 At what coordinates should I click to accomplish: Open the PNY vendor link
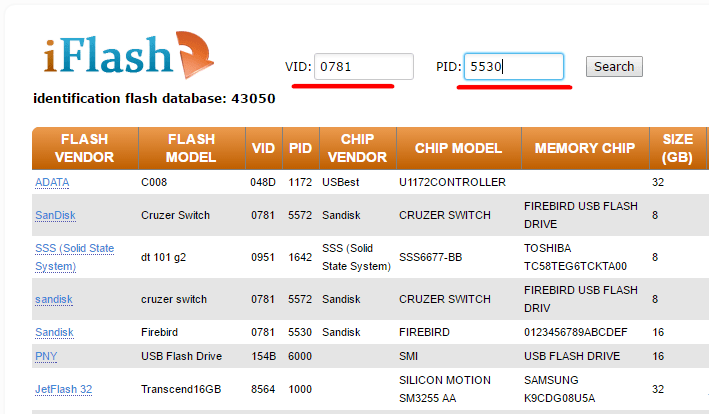click(x=46, y=356)
